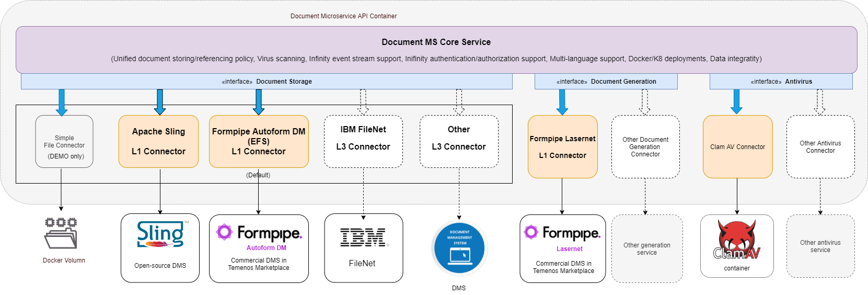This screenshot has height=295, width=868.
Task: Select the Document Generation interface bar
Action: coord(606,82)
